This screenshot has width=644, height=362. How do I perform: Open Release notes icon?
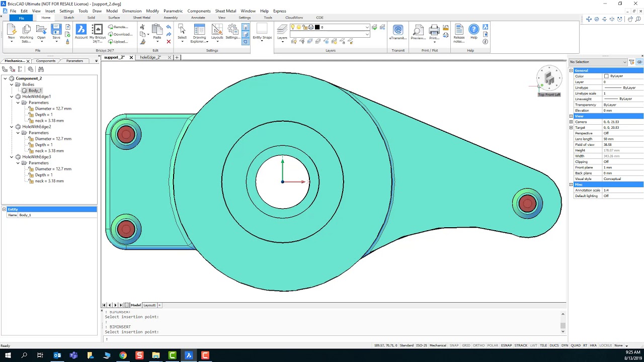pyautogui.click(x=459, y=29)
